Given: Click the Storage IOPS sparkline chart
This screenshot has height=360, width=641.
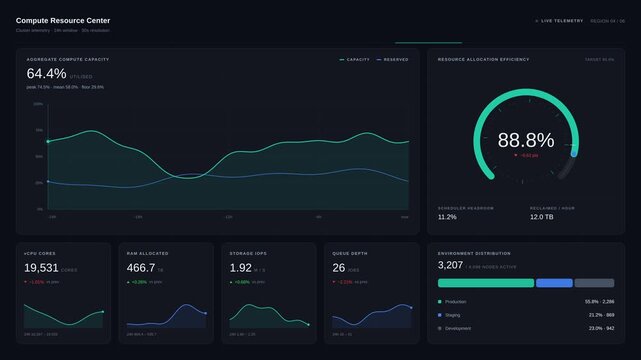Looking at the screenshot, I should pyautogui.click(x=269, y=315).
